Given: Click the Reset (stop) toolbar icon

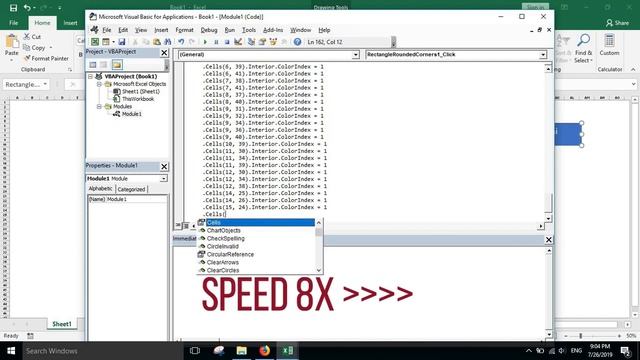Looking at the screenshot, I should point(227,42).
